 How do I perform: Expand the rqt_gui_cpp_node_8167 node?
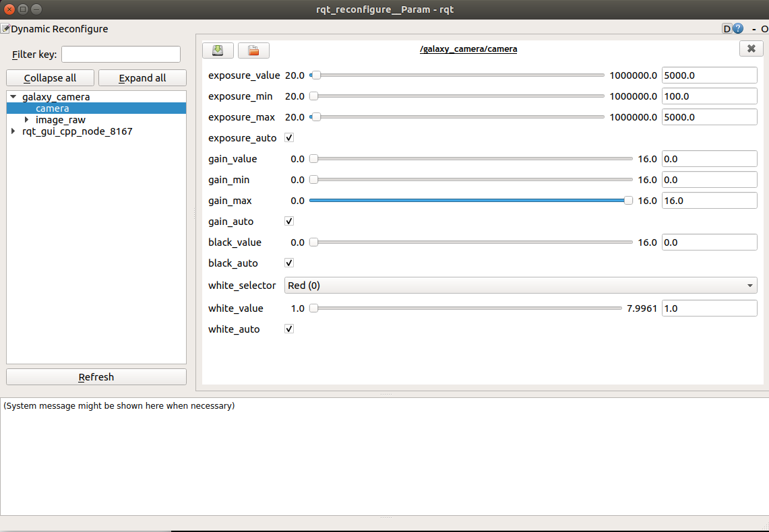13,131
